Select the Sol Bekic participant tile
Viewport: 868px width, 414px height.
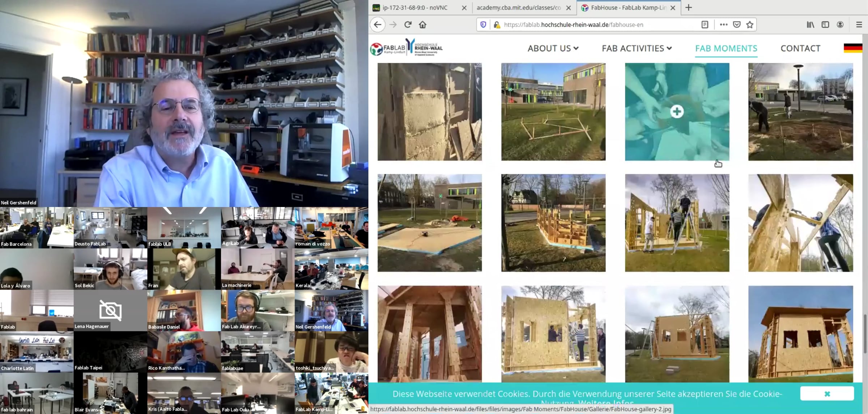click(110, 269)
